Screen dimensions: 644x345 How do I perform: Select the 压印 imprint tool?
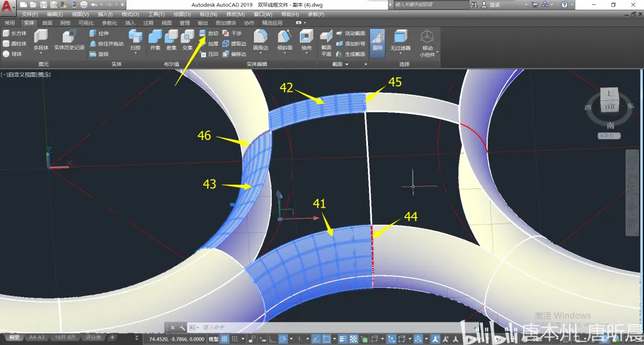pyautogui.click(x=209, y=54)
